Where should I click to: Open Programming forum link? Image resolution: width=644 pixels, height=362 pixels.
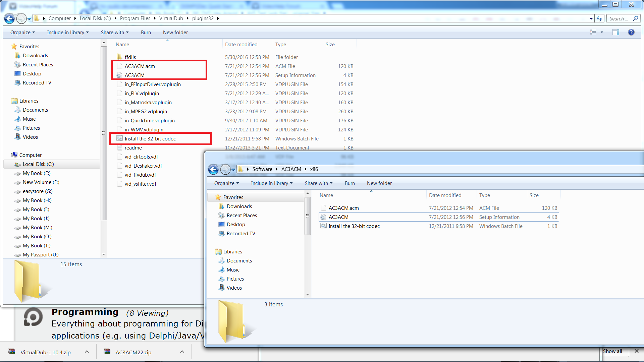click(85, 312)
